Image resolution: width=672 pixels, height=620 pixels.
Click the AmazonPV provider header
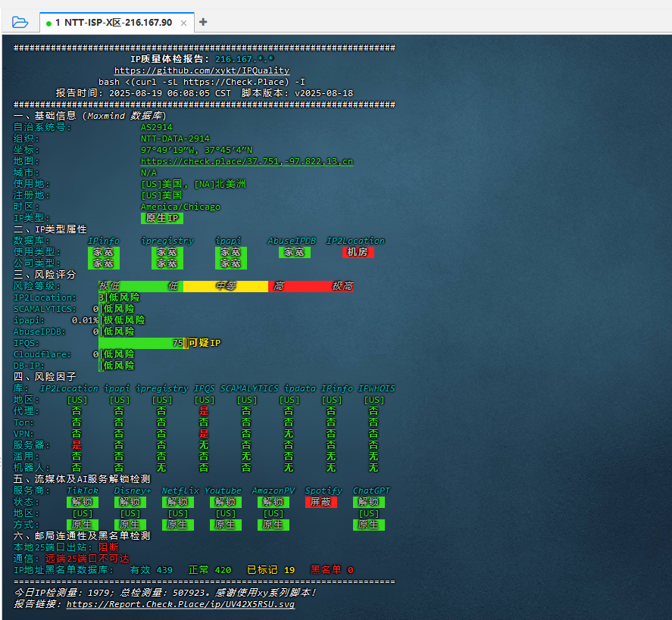(273, 491)
